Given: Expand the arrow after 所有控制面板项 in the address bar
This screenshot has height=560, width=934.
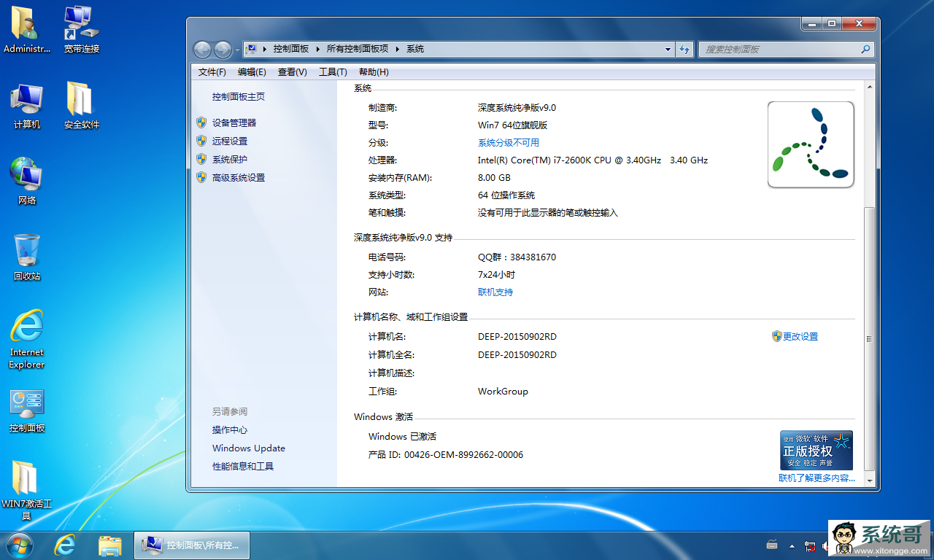Looking at the screenshot, I should pos(398,49).
